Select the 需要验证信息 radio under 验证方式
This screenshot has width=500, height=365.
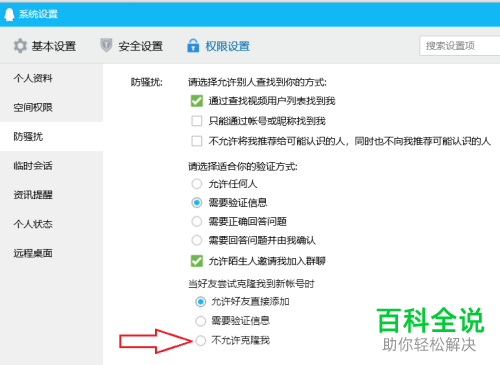tap(197, 203)
